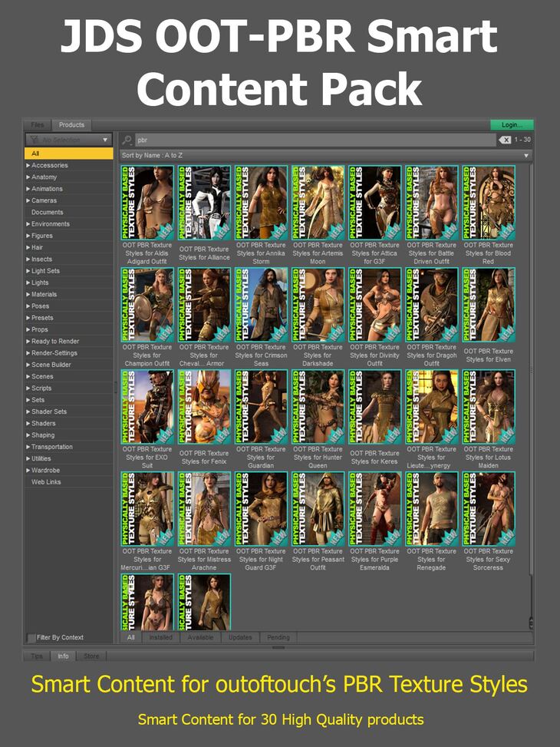Enable the Filter By Context checkbox

coord(31,637)
